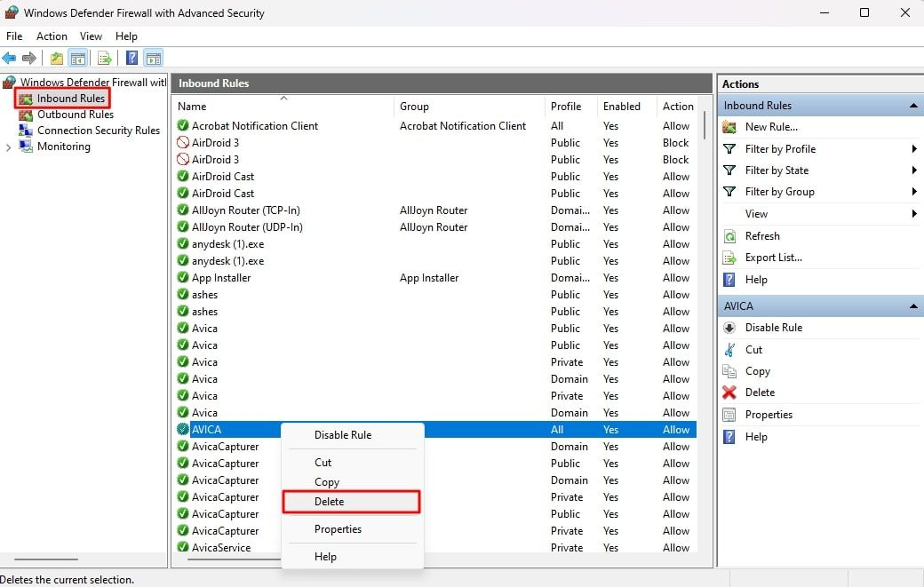
Task: Choose Cut from the context menu
Action: click(x=353, y=463)
